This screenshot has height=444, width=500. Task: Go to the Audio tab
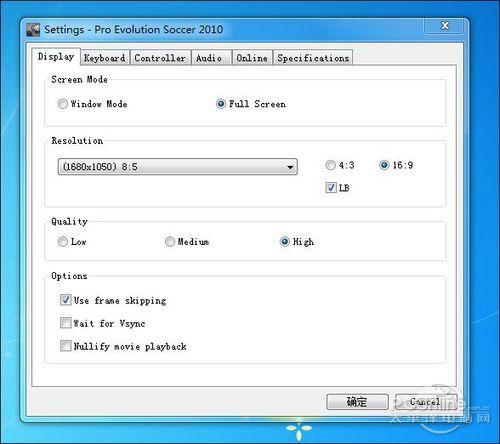[x=209, y=58]
